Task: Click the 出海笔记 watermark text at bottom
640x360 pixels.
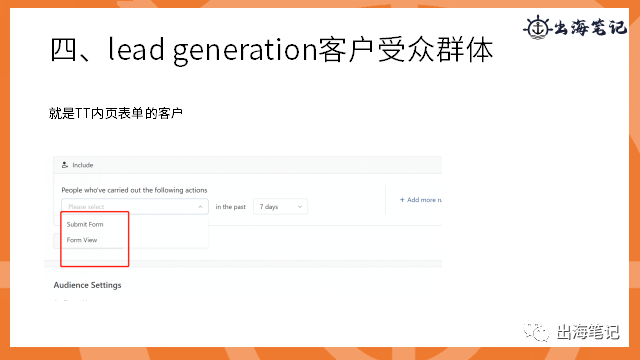Action: (x=588, y=332)
